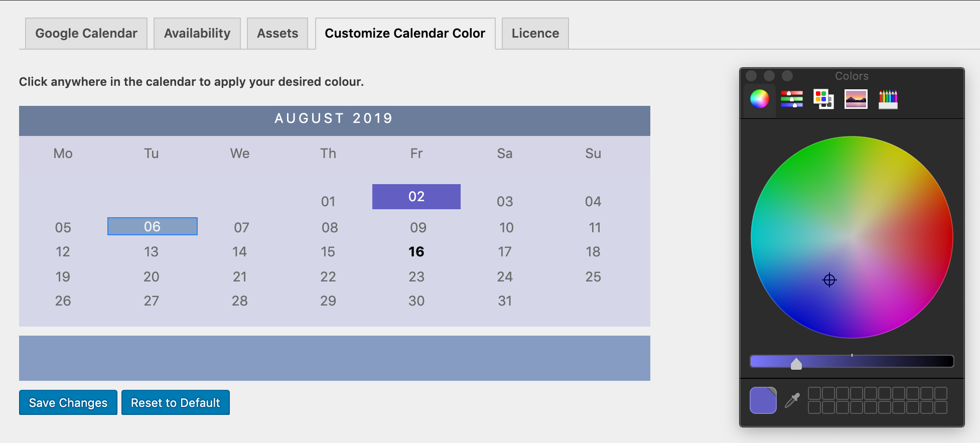Viewport: 980px width, 443px height.
Task: Open the color palettes picker mode
Action: (823, 99)
